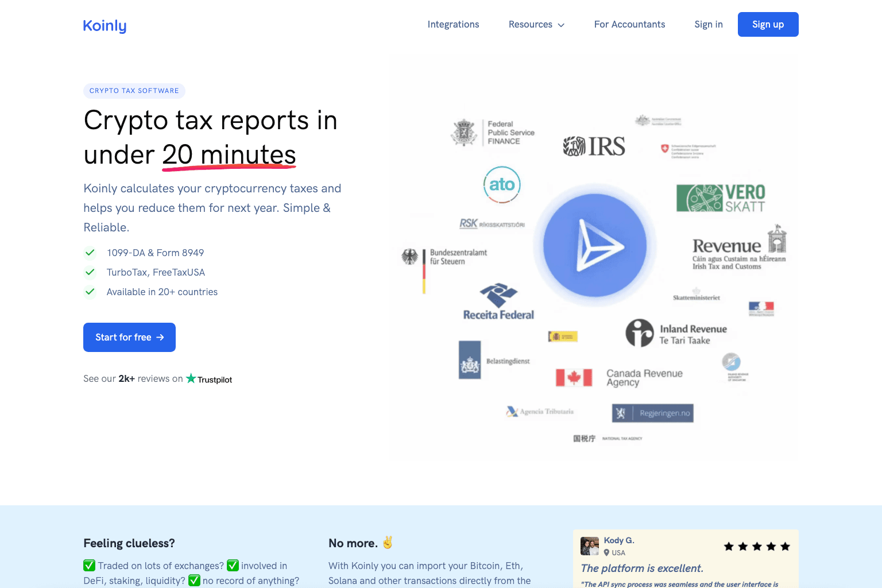Click the Sign up button
882x588 pixels.
tap(768, 24)
